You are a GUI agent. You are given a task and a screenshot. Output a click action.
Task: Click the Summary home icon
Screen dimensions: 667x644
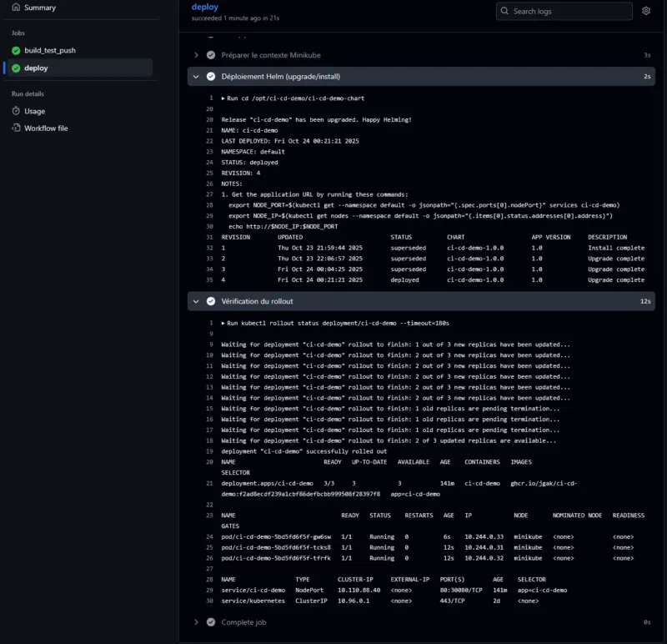click(x=16, y=8)
